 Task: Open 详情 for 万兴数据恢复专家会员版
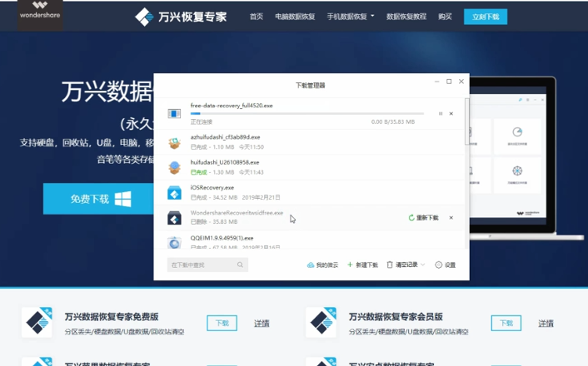[x=546, y=324]
